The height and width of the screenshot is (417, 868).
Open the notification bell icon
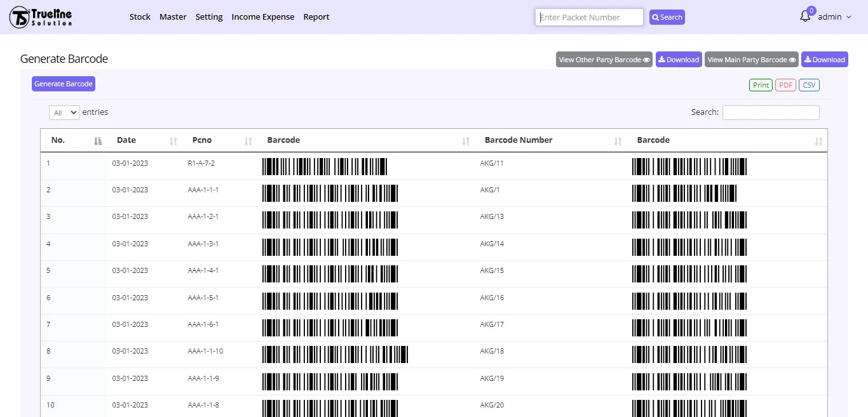tap(805, 17)
